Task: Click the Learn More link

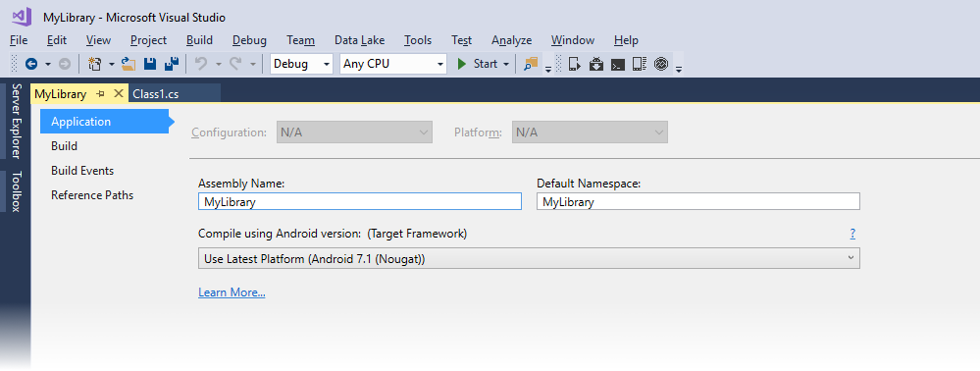Action: 232,292
